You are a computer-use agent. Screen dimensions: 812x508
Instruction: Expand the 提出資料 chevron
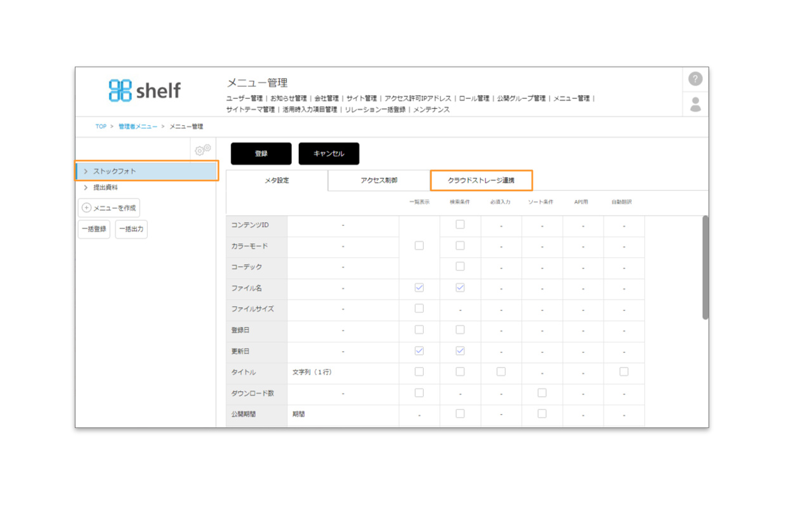pyautogui.click(x=85, y=188)
